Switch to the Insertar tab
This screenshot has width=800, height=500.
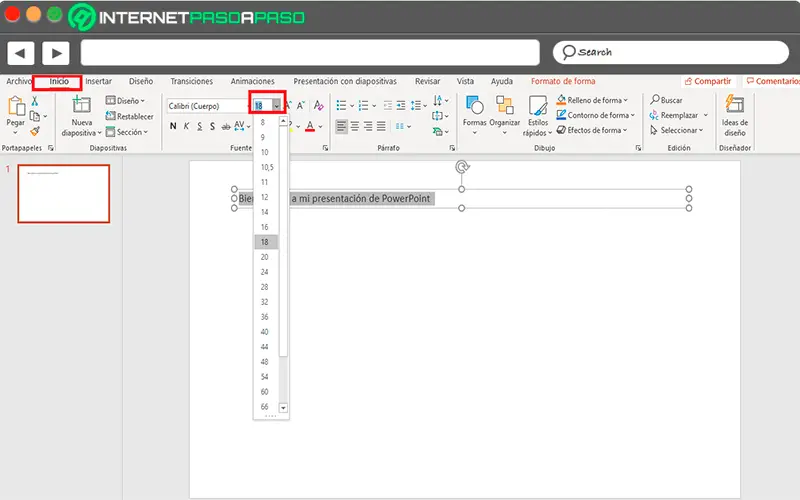point(98,81)
